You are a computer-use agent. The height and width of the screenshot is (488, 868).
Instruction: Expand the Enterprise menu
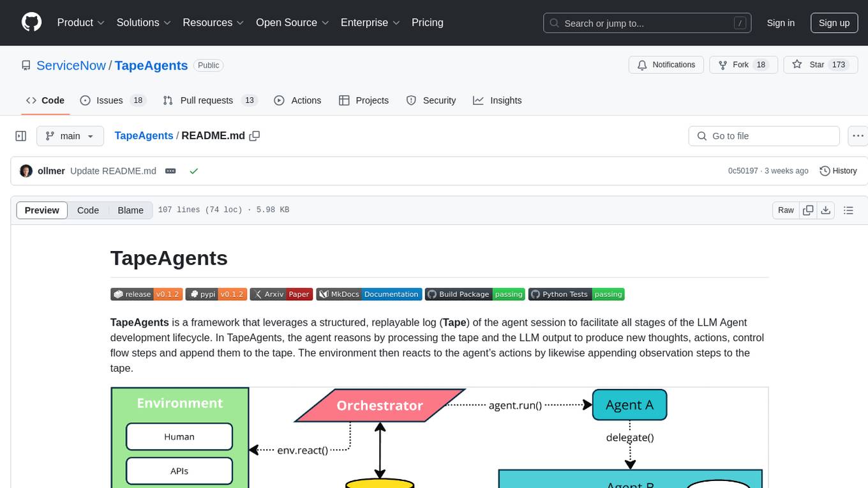370,22
